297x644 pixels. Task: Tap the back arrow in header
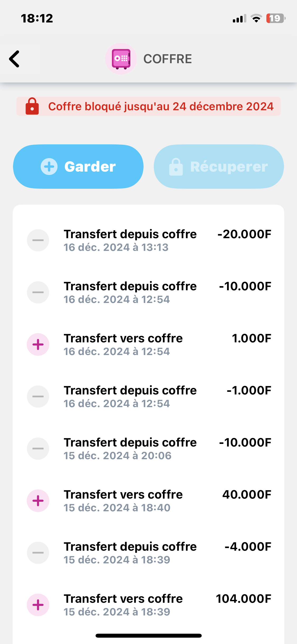tap(15, 59)
